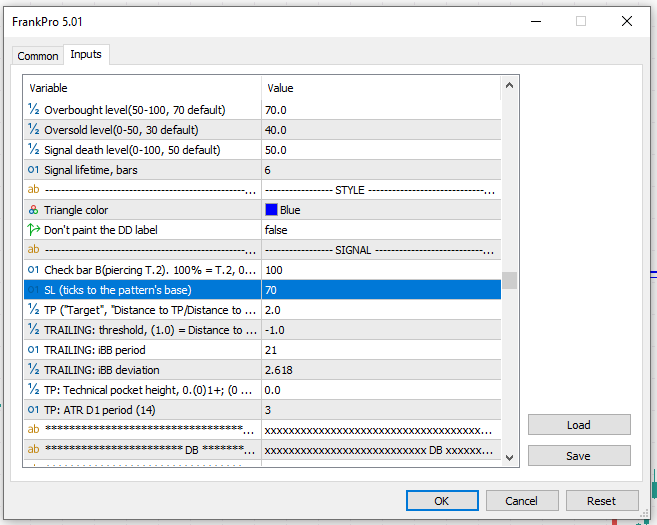Click the Blue color swatch for Triangle color

[271, 210]
